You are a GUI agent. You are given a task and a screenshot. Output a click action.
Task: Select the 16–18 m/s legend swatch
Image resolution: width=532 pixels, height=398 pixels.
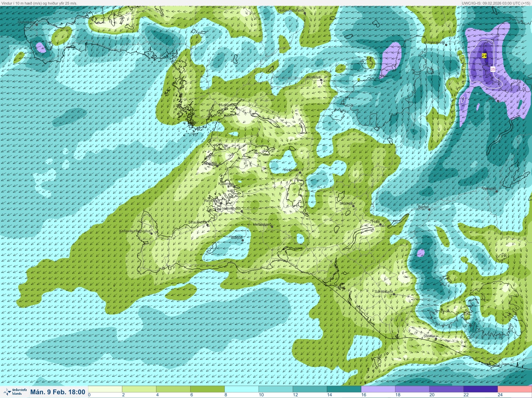(x=378, y=389)
